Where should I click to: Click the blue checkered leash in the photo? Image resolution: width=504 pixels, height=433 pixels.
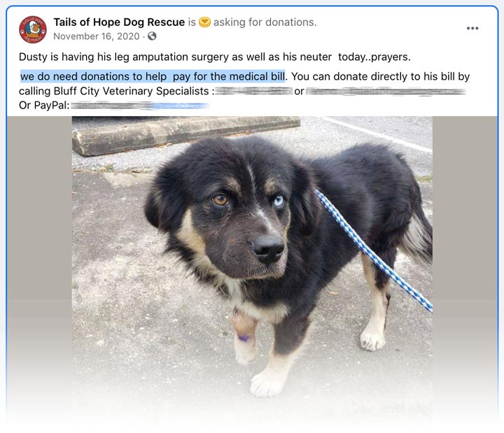coord(373,250)
